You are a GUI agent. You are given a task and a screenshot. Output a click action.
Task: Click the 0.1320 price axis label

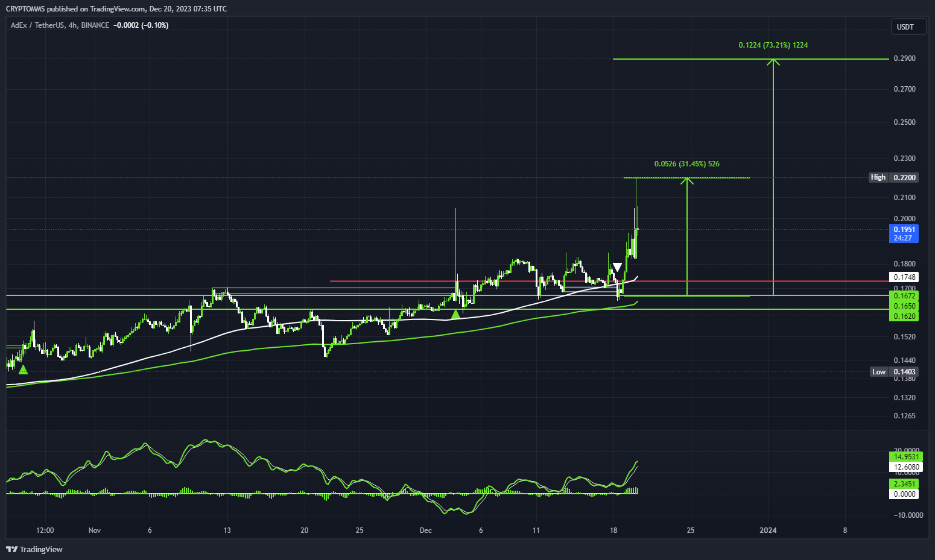[904, 398]
